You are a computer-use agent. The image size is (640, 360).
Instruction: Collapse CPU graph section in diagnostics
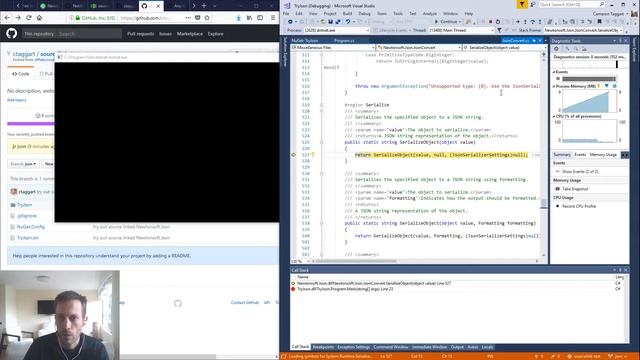click(x=554, y=116)
